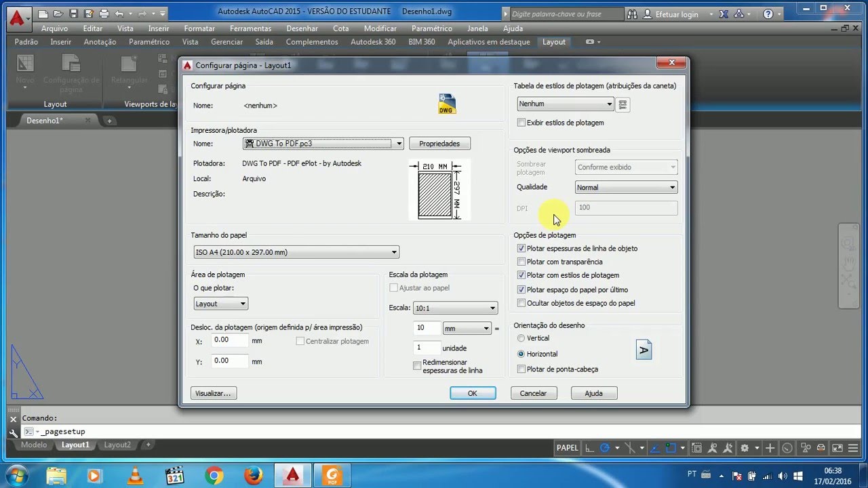Confirm page setup with OK button
This screenshot has height=488, width=868.
473,393
